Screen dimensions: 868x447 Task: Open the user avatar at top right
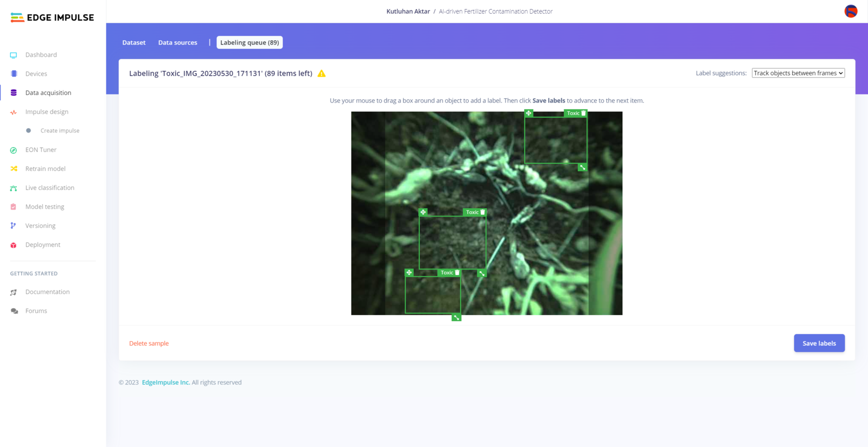pos(851,11)
